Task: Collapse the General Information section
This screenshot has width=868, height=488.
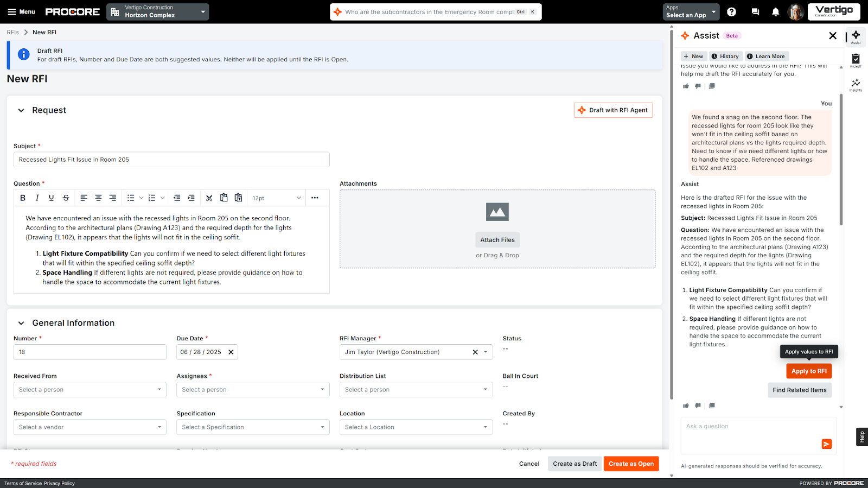Action: 21,323
